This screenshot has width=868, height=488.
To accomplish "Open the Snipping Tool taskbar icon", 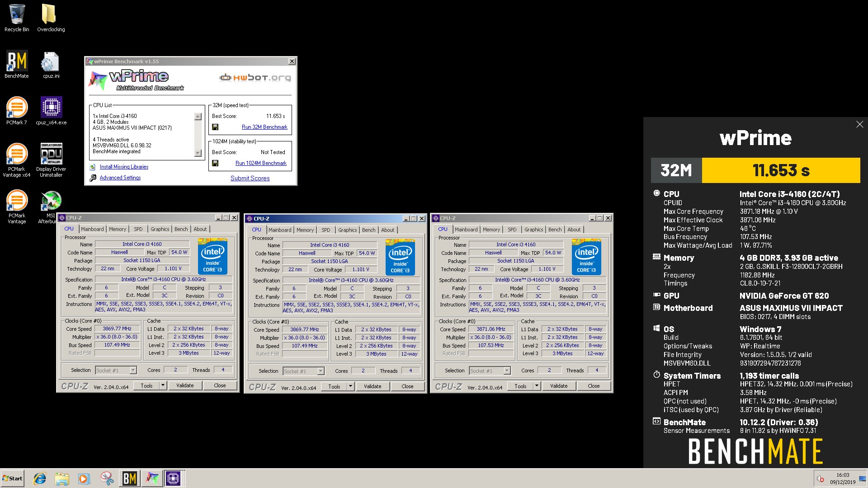I will click(107, 479).
